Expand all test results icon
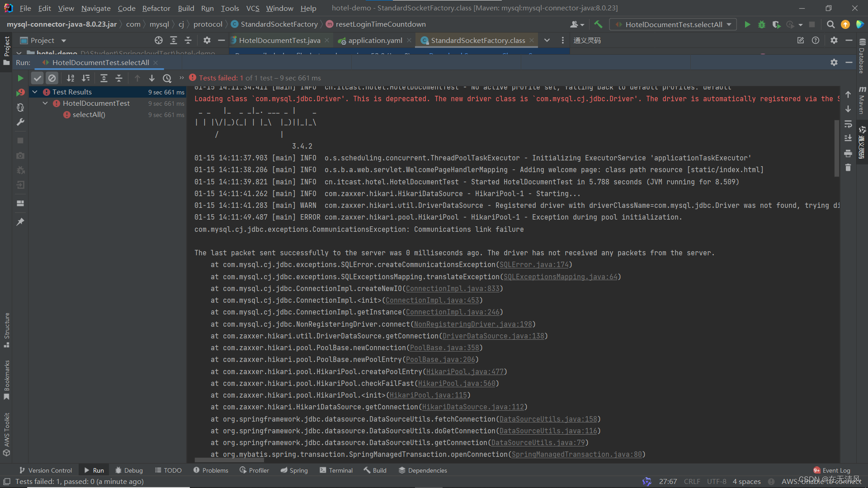Image resolution: width=868 pixels, height=488 pixels. (x=104, y=78)
